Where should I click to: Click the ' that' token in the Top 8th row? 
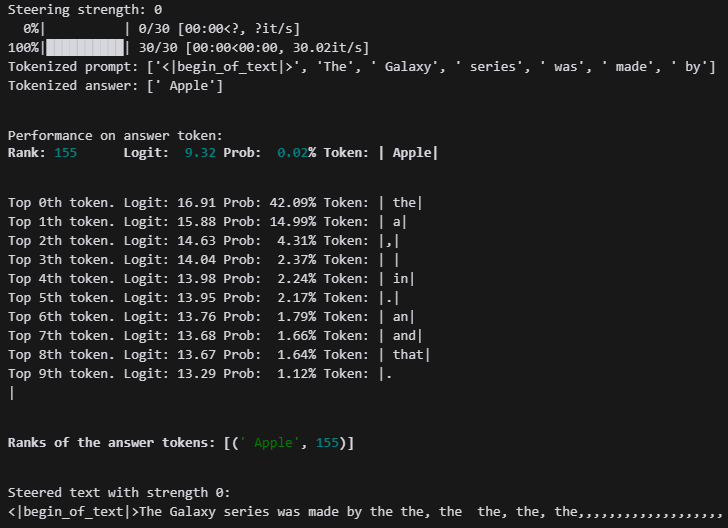[408, 355]
